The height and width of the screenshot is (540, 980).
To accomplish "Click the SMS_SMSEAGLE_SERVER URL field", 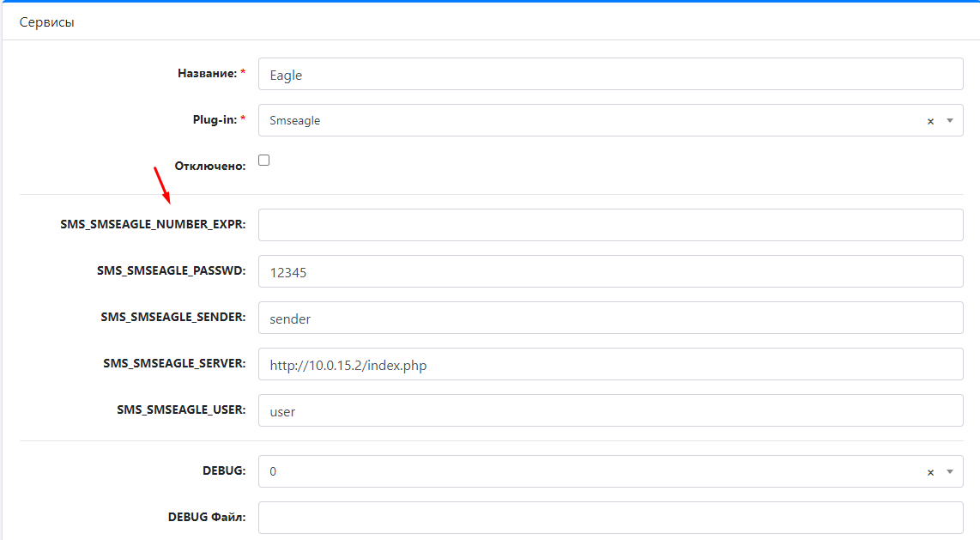I will click(x=611, y=364).
